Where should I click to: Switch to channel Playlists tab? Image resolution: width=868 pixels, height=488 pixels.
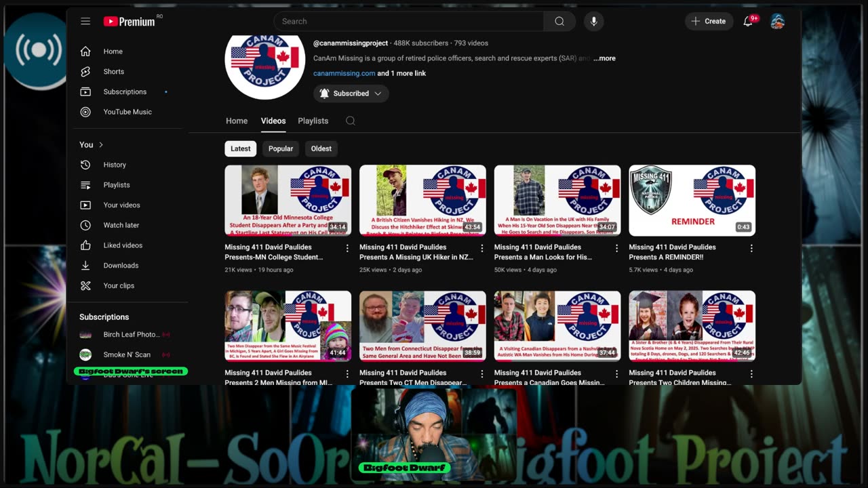(x=313, y=121)
